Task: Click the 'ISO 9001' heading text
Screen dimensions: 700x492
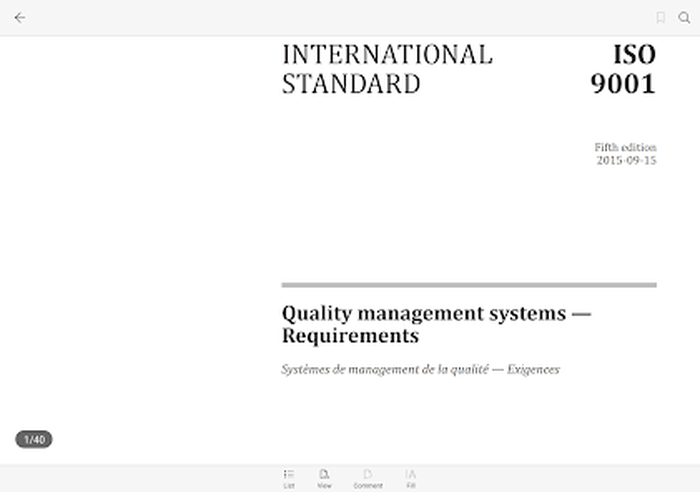Action: pyautogui.click(x=623, y=69)
